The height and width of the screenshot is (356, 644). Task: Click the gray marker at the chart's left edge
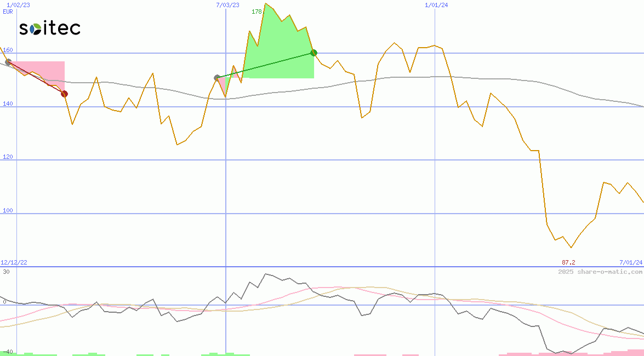pos(8,62)
